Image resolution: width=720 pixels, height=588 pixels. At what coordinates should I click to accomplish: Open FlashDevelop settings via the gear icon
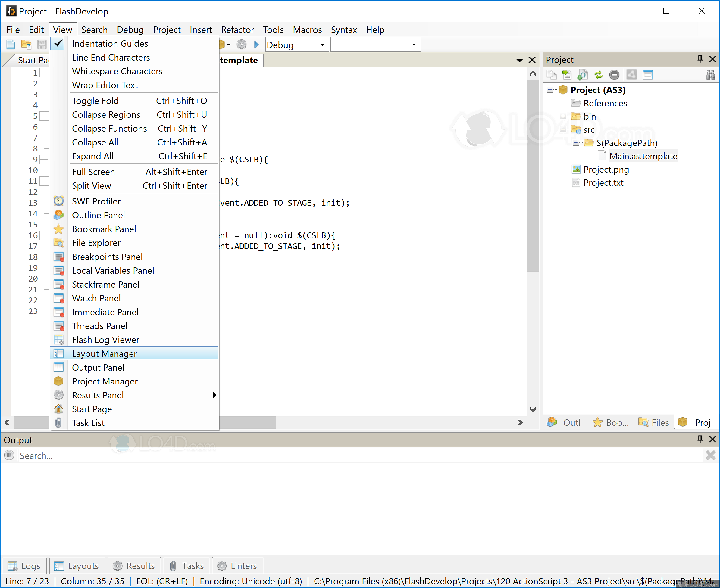[x=241, y=44]
